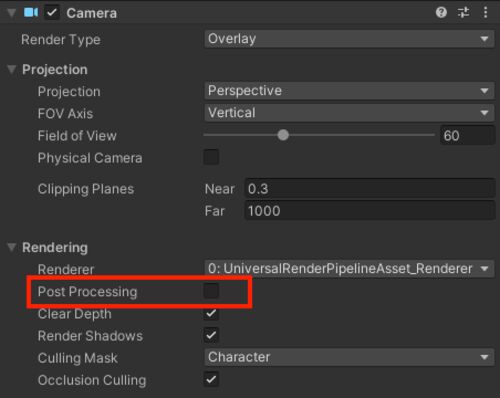Disable the Camera component enable checkbox
Screen dimensions: 500x398
[x=52, y=13]
